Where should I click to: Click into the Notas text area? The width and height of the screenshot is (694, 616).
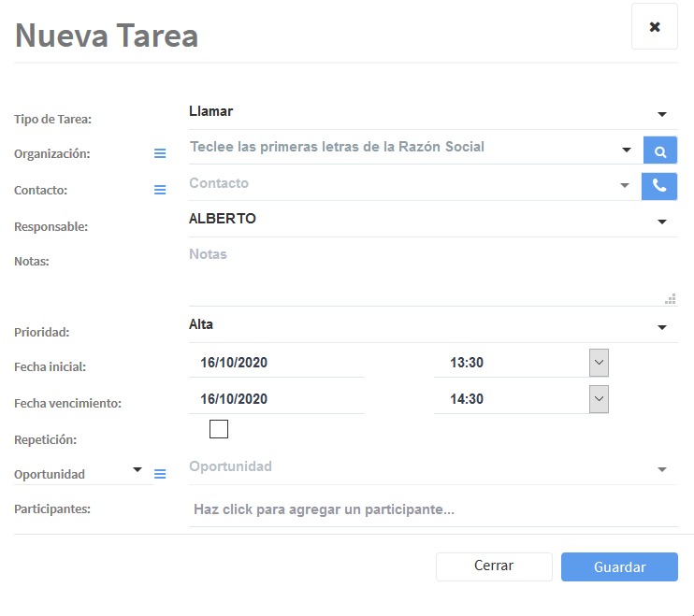[x=430, y=276]
